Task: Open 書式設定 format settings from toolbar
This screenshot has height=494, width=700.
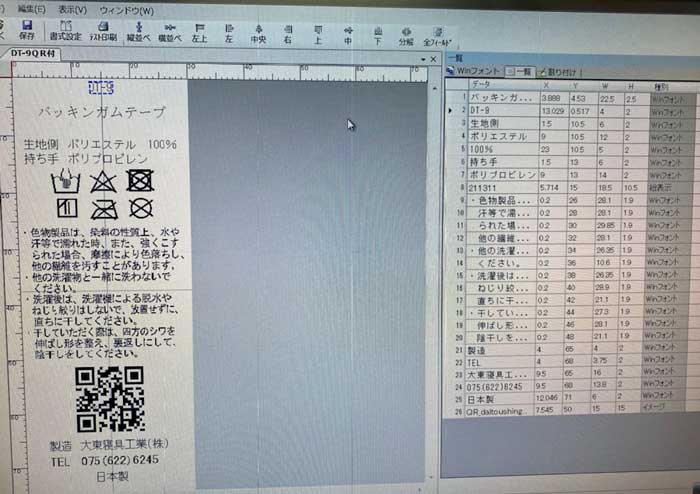Action: [66, 31]
